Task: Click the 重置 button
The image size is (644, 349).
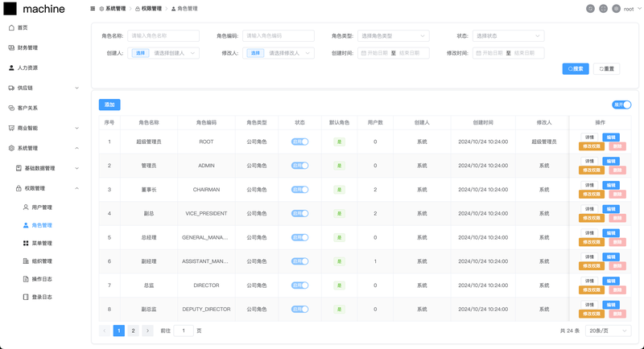Action: point(607,69)
